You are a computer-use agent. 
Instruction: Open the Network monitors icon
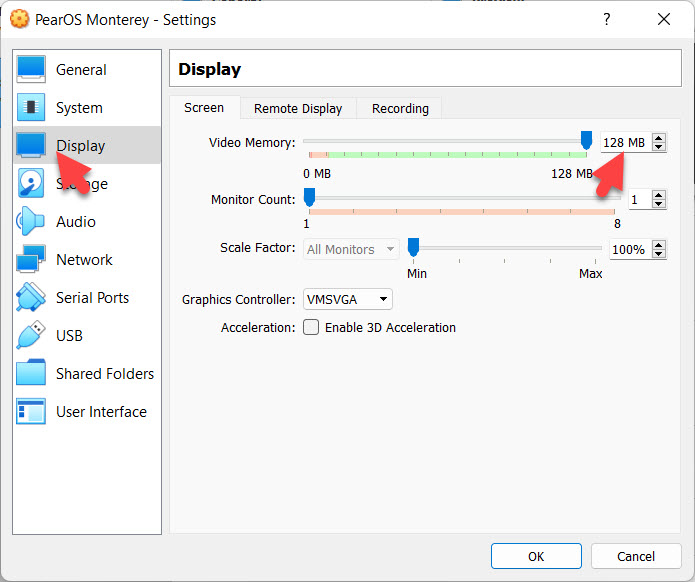[31, 259]
